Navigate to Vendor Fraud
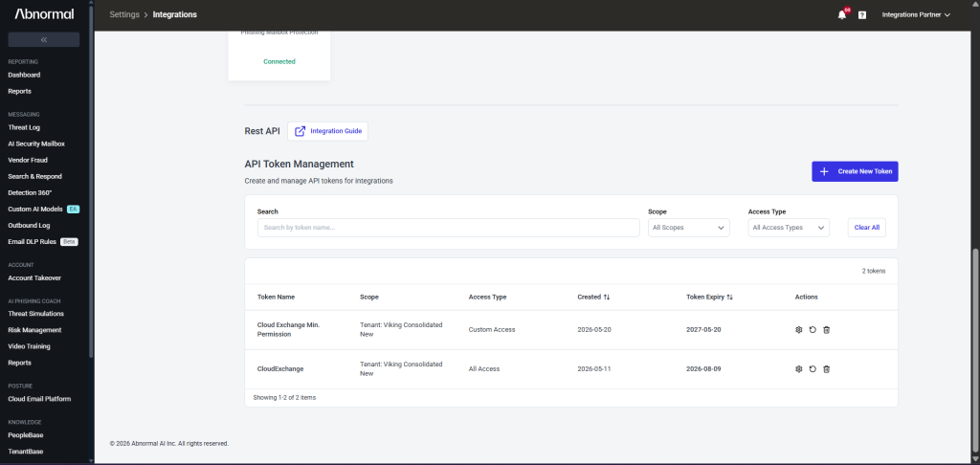 click(26, 160)
